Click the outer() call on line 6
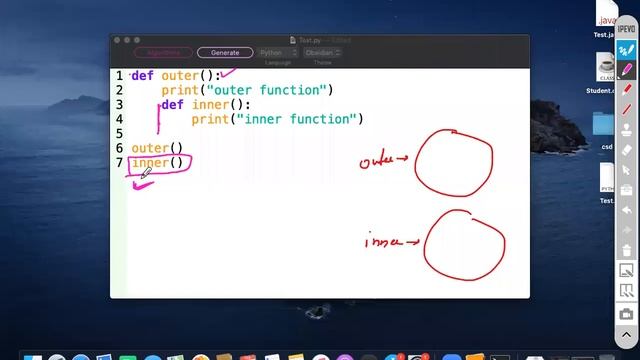Screen dimensions: 640x360 pyautogui.click(x=157, y=148)
